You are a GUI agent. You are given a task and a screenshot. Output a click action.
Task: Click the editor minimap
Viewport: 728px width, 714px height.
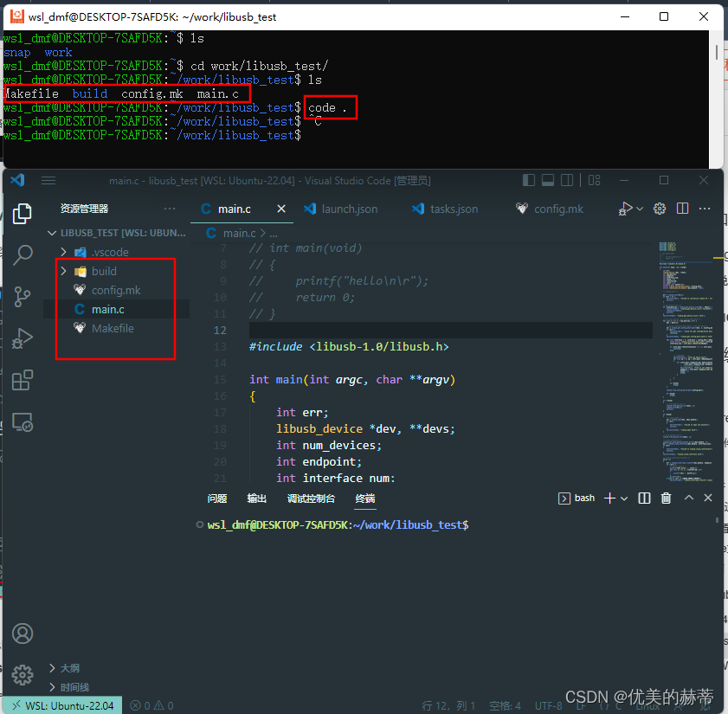[686, 362]
